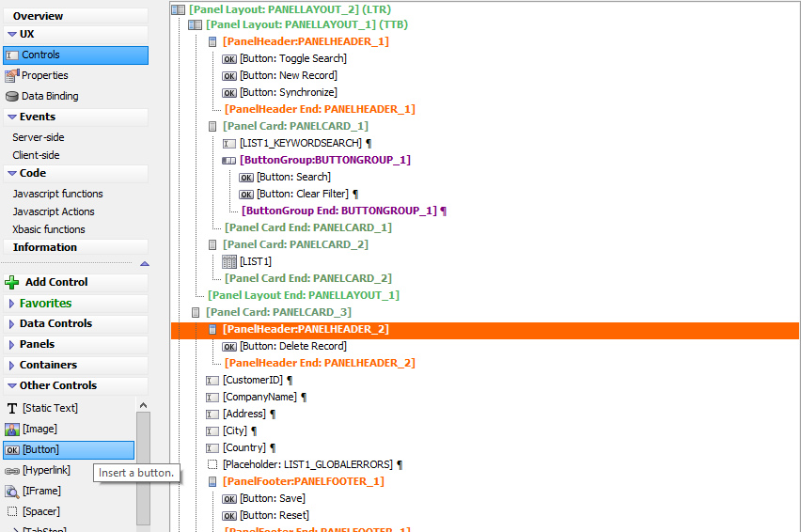Click the OK icon beside Delete Record button
This screenshot has height=532, width=801.
tap(229, 347)
